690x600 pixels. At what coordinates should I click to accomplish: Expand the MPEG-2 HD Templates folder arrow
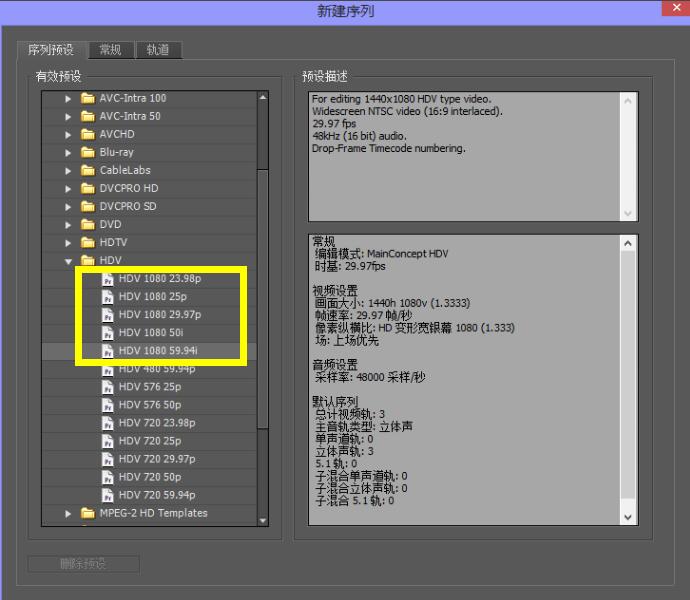coord(68,514)
